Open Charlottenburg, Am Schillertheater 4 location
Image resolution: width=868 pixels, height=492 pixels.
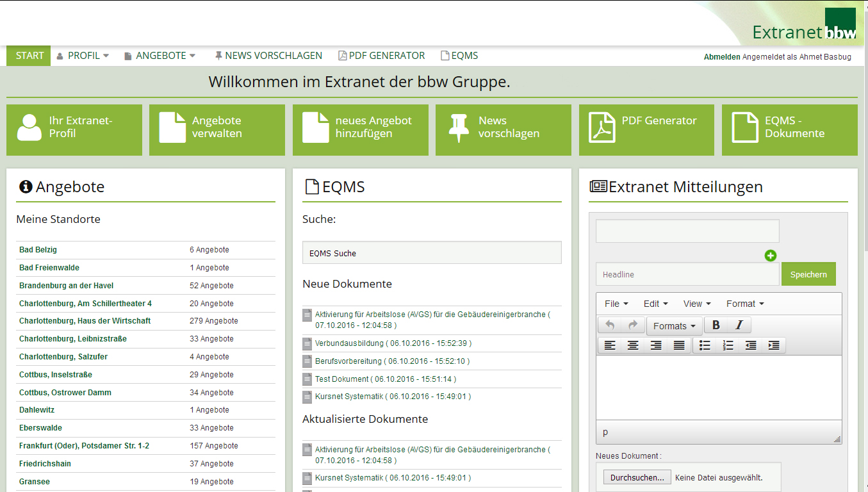coord(85,304)
